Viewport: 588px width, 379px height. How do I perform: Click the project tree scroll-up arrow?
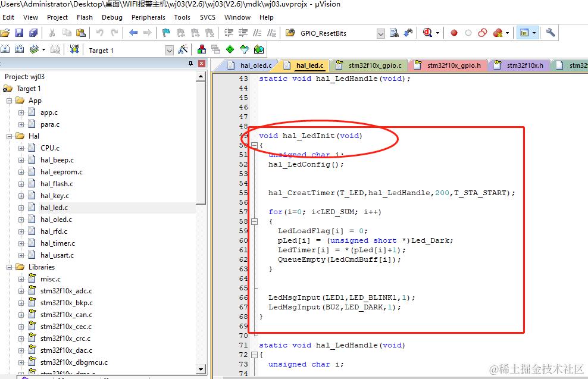pyautogui.click(x=201, y=77)
